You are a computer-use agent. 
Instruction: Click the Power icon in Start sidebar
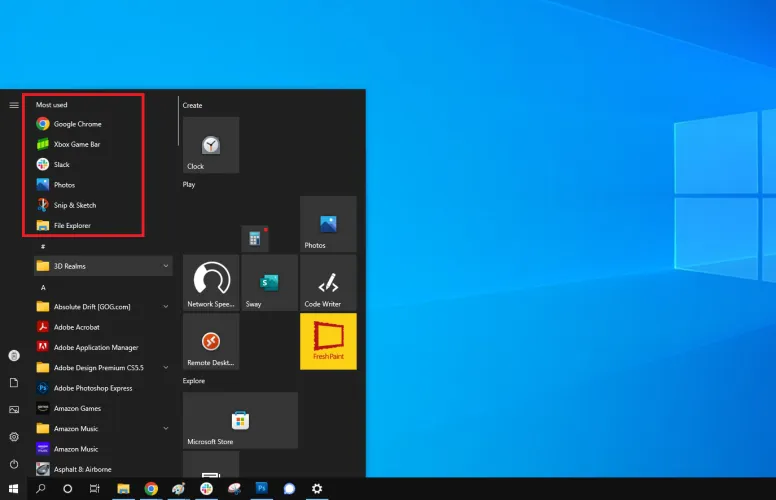(14, 464)
